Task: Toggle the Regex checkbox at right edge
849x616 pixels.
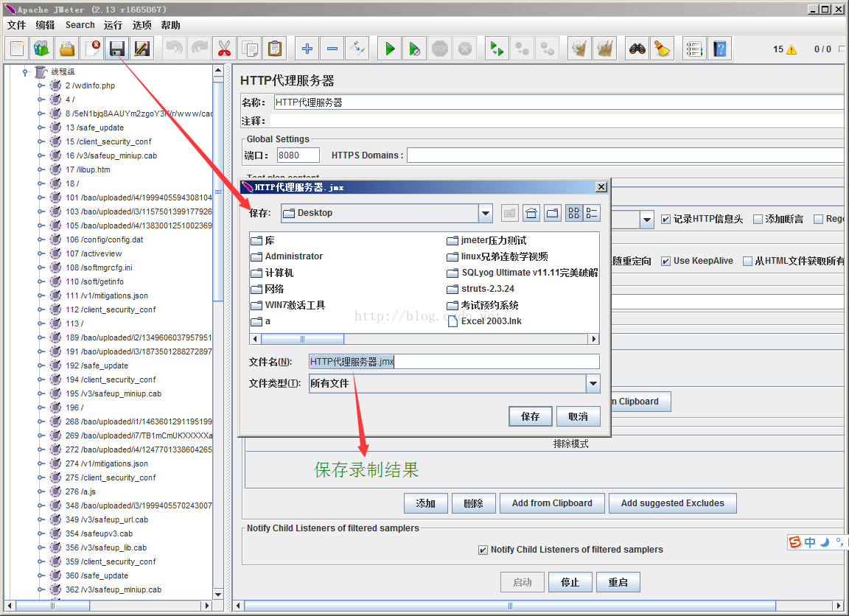Action: click(x=819, y=220)
